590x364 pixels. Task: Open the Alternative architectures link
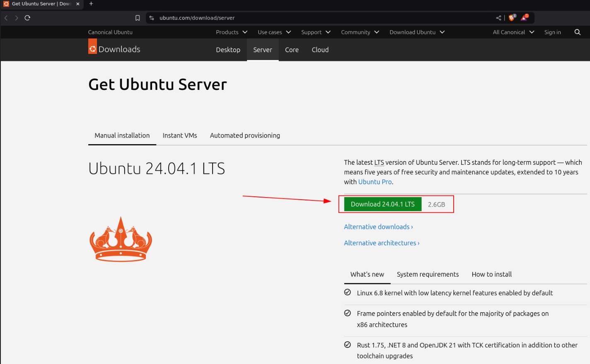382,243
